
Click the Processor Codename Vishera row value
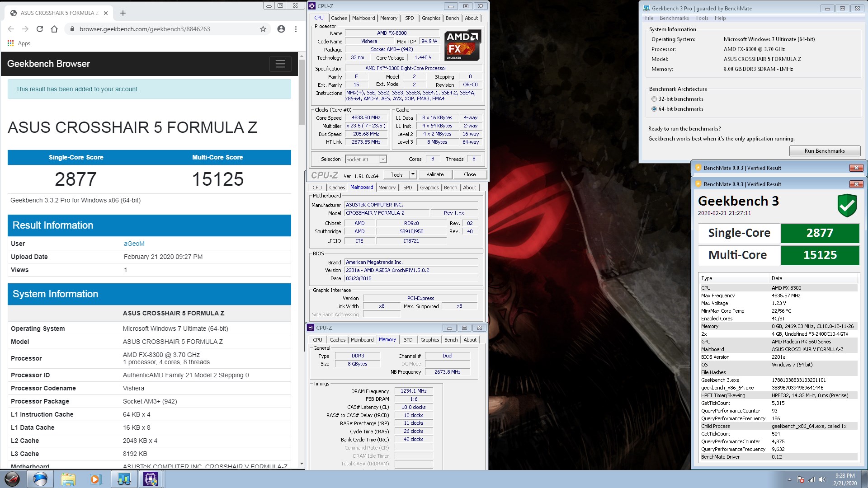click(133, 388)
